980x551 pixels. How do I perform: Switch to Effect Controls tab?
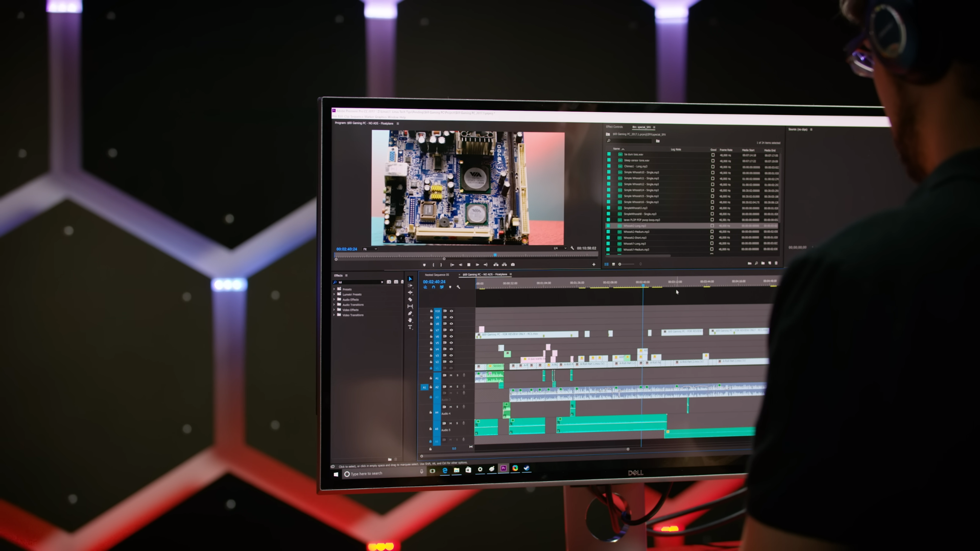[614, 127]
